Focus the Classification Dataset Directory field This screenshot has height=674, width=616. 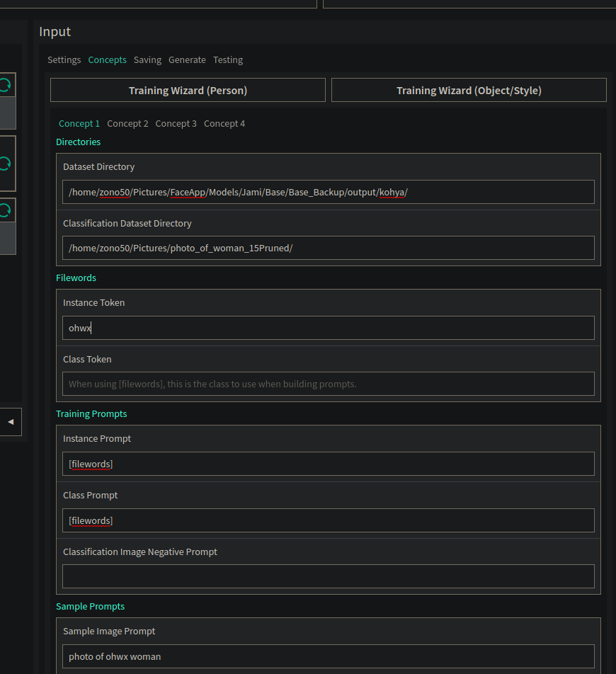tap(328, 249)
